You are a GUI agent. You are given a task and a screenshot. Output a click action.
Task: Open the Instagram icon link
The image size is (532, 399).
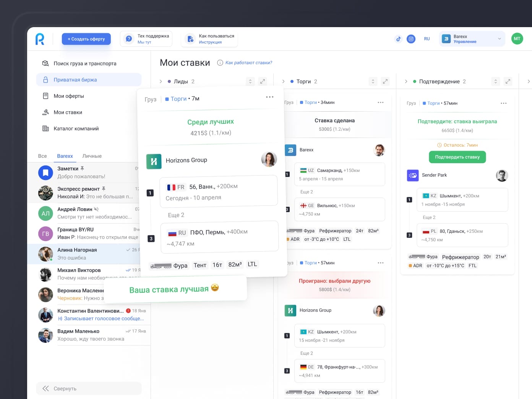click(411, 39)
